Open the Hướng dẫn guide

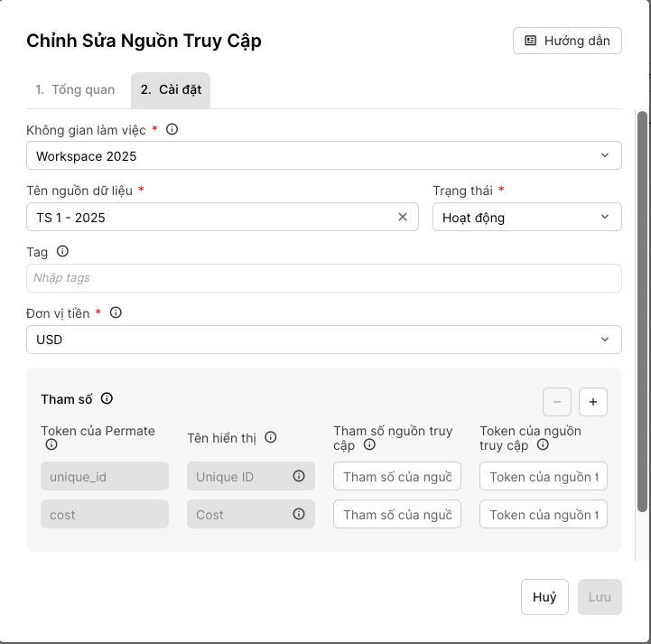click(x=567, y=41)
